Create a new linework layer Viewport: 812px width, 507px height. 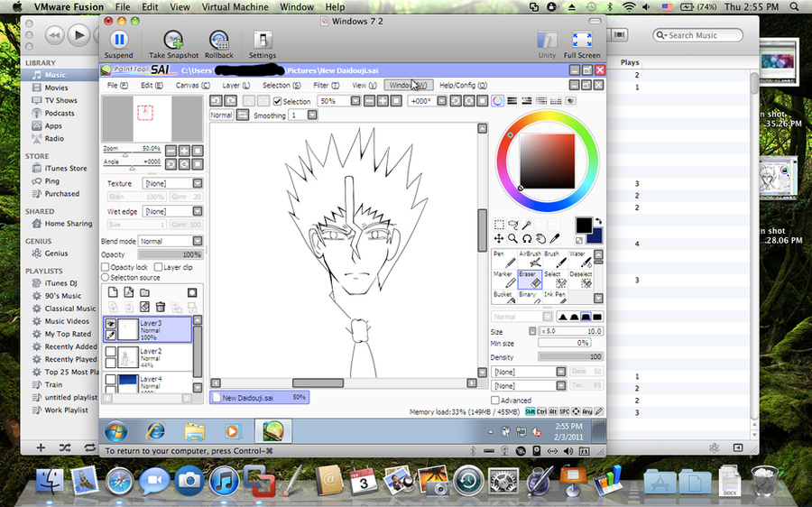click(128, 292)
